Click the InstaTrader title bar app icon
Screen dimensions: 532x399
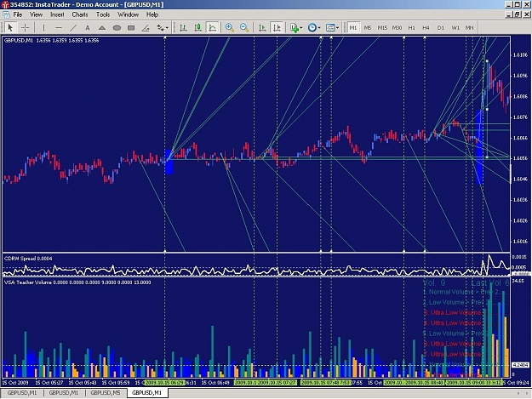pyautogui.click(x=5, y=4)
